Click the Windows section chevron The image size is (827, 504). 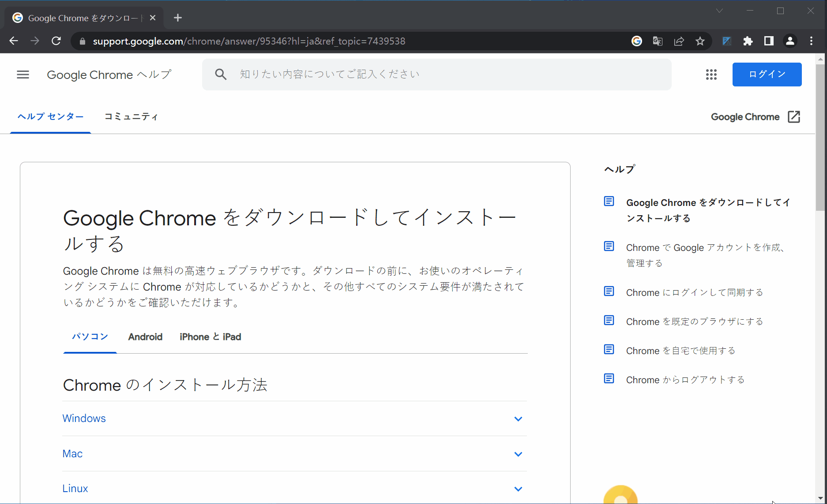(x=518, y=419)
